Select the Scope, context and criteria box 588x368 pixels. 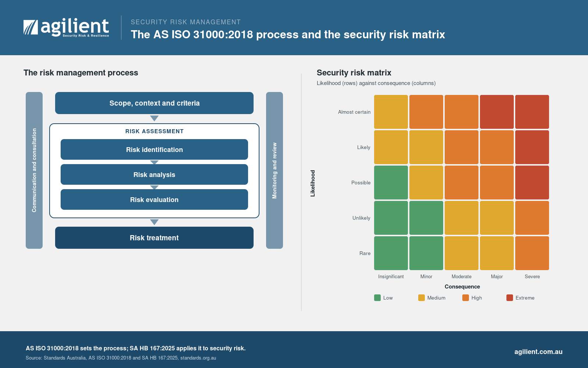[x=154, y=103]
